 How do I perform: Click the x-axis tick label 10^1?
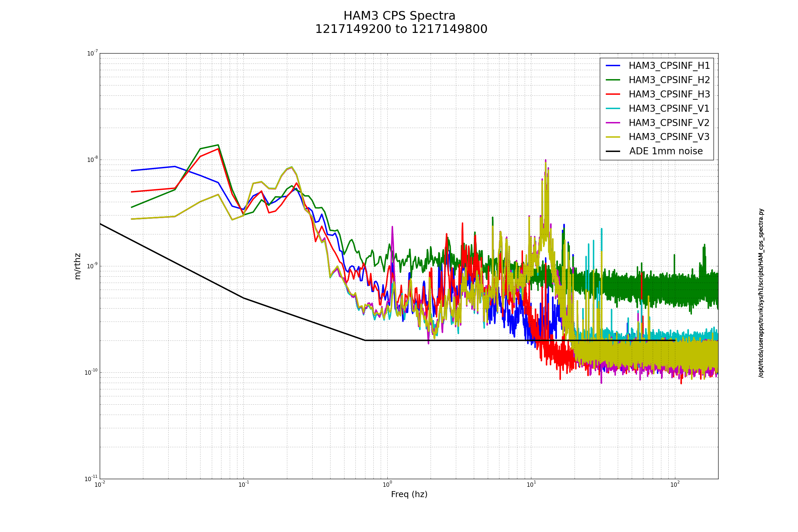(531, 485)
